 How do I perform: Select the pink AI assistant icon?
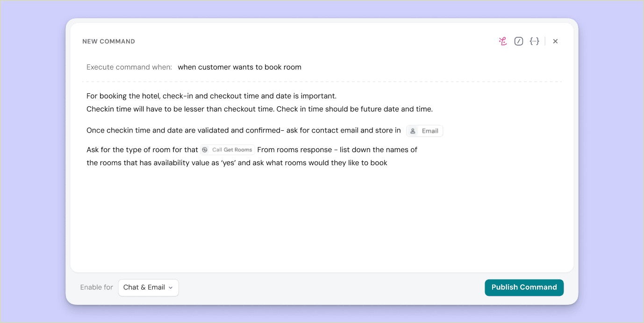point(502,41)
